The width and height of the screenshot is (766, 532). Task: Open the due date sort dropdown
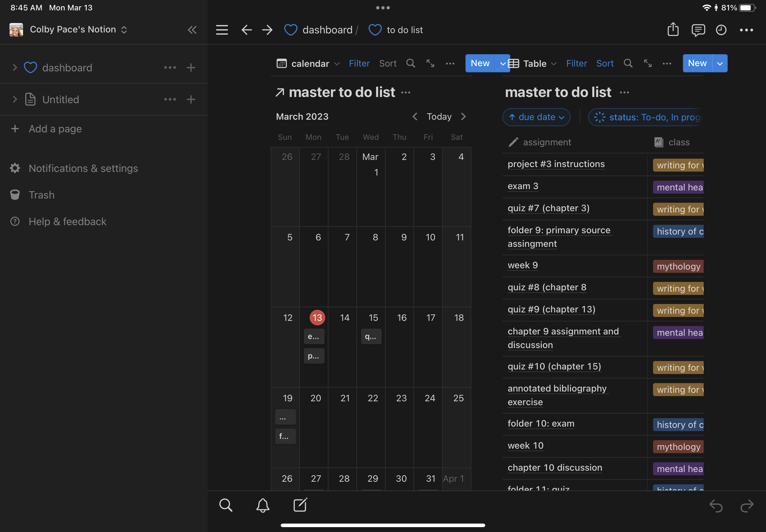pos(536,117)
